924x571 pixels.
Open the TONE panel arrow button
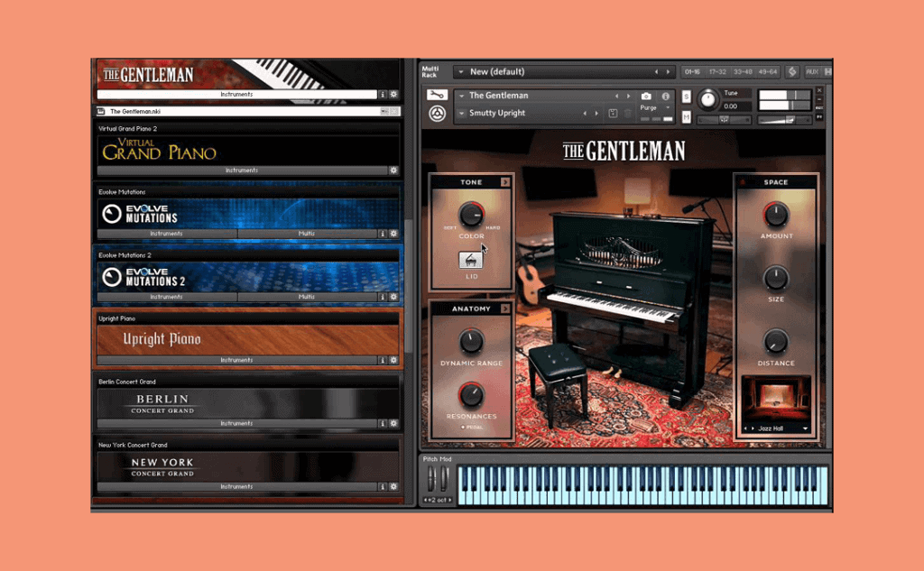[505, 182]
